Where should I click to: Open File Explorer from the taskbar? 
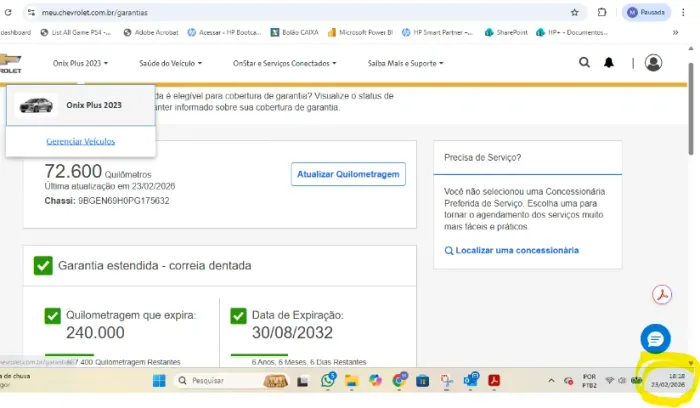pos(351,381)
